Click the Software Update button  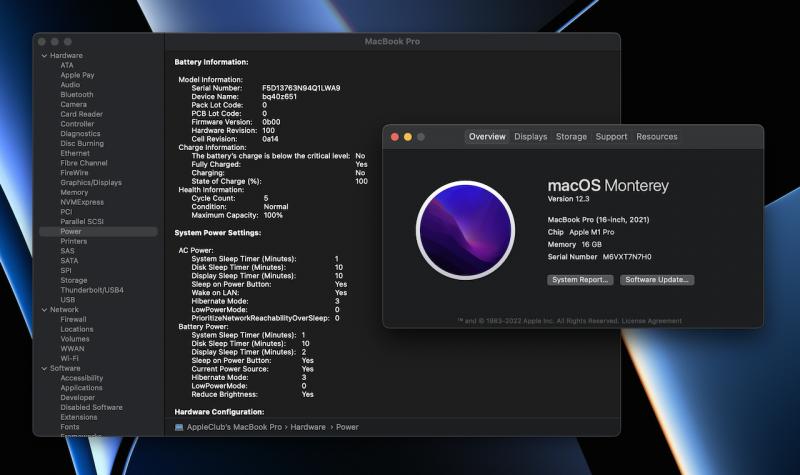(x=657, y=280)
